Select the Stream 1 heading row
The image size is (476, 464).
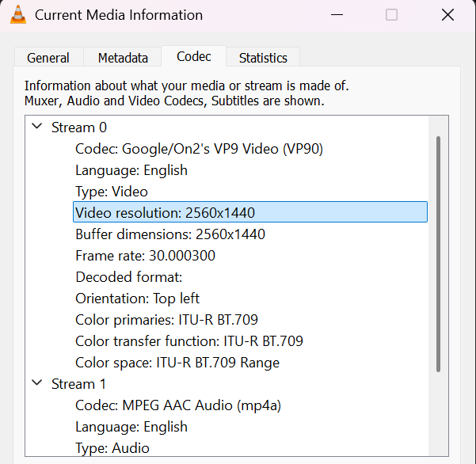point(79,384)
